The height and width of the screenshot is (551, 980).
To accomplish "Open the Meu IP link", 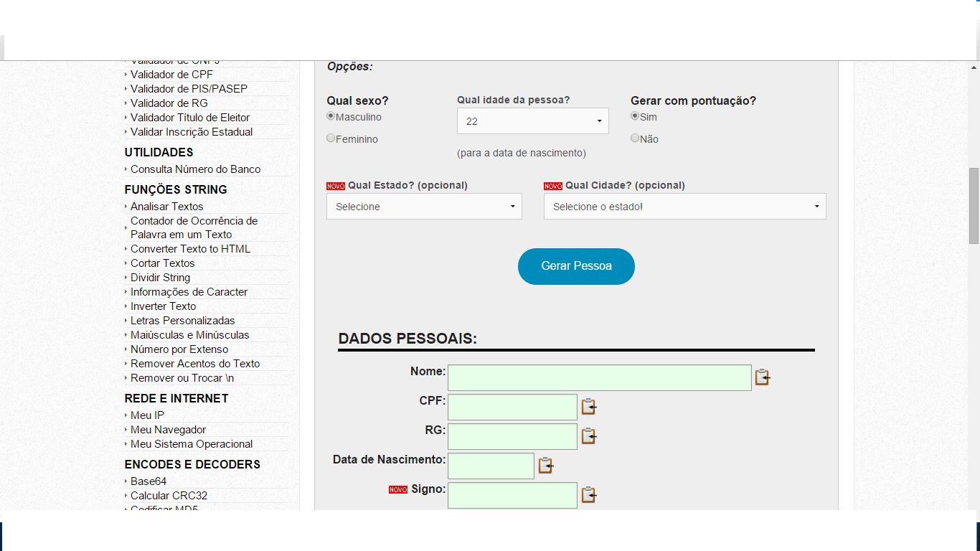I will (x=147, y=415).
